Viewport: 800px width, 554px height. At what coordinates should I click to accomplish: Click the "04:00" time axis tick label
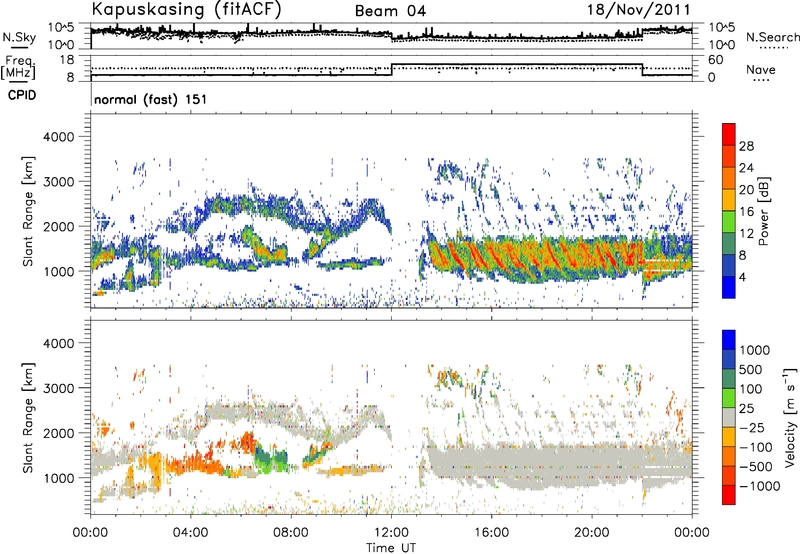(x=191, y=533)
